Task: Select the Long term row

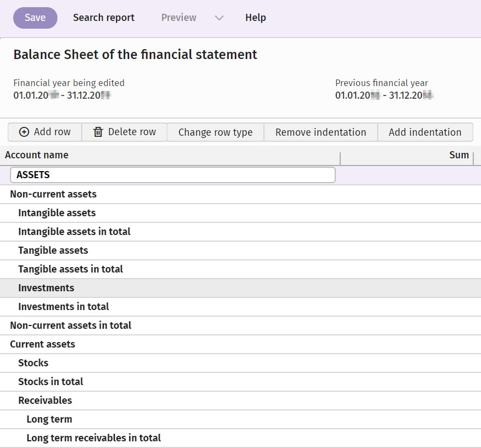Action: point(241,419)
